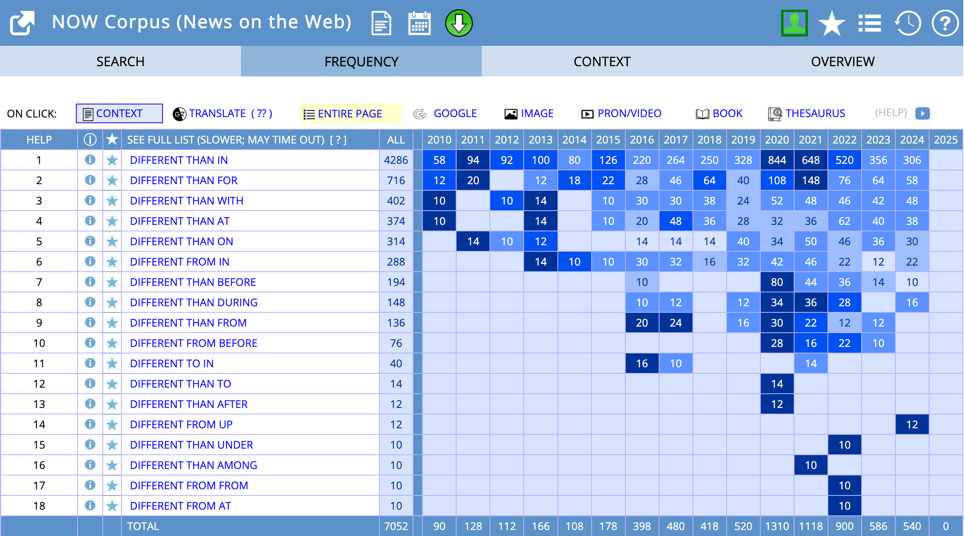
Task: Click SEE FULL LIST header link
Action: tap(237, 140)
